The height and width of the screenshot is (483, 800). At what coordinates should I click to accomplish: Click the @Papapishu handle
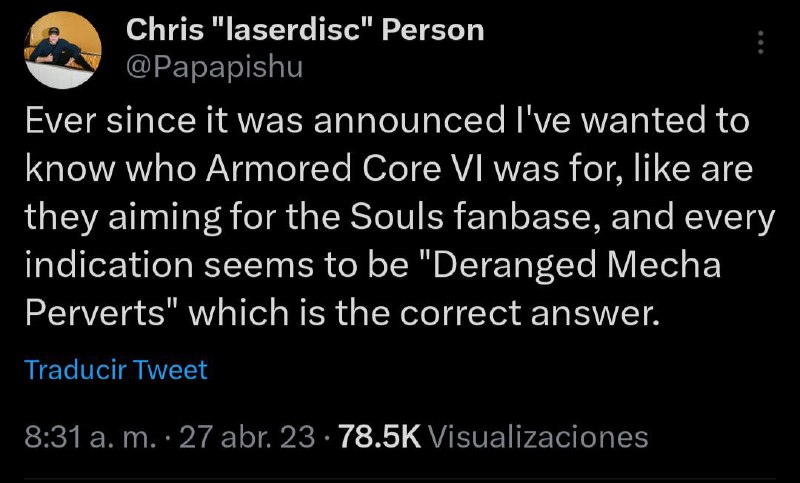point(214,68)
